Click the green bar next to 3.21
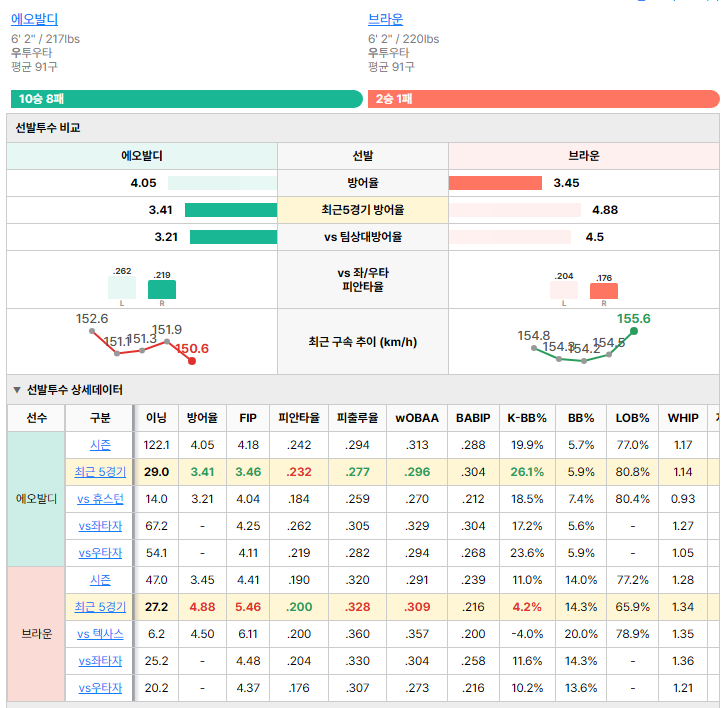This screenshot has width=726, height=708. coord(233,237)
